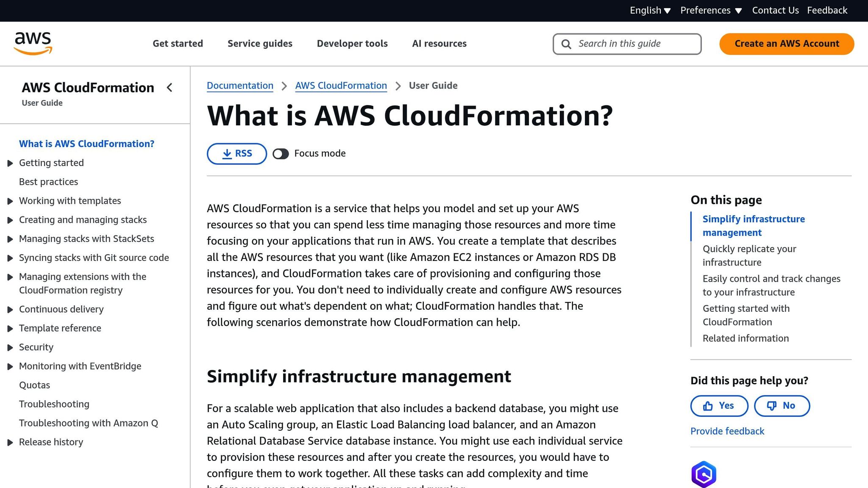This screenshot has height=488, width=868.
Task: Click Contact Us in the top bar
Action: coord(775,11)
